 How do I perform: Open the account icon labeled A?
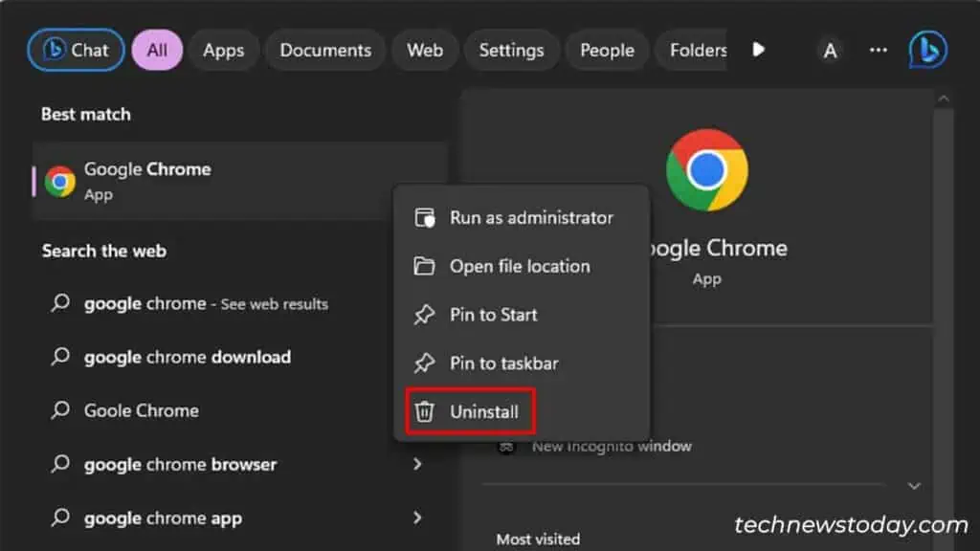coord(830,50)
